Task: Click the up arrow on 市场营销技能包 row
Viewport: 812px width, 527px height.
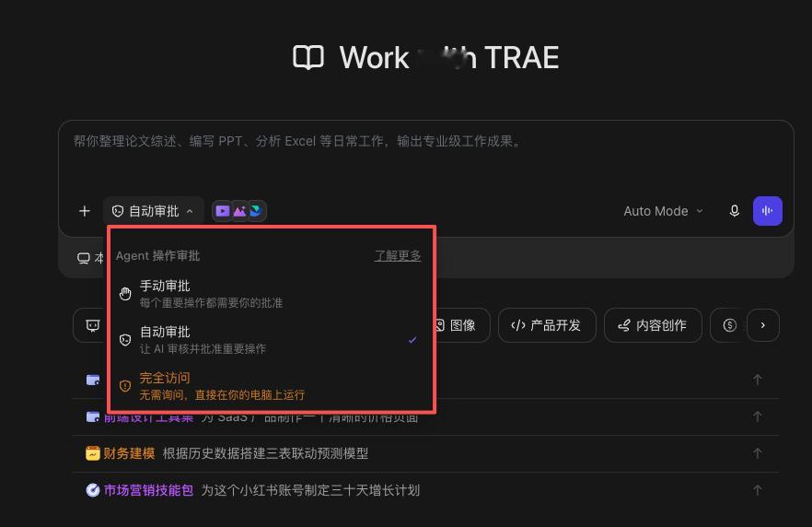Action: pos(757,490)
